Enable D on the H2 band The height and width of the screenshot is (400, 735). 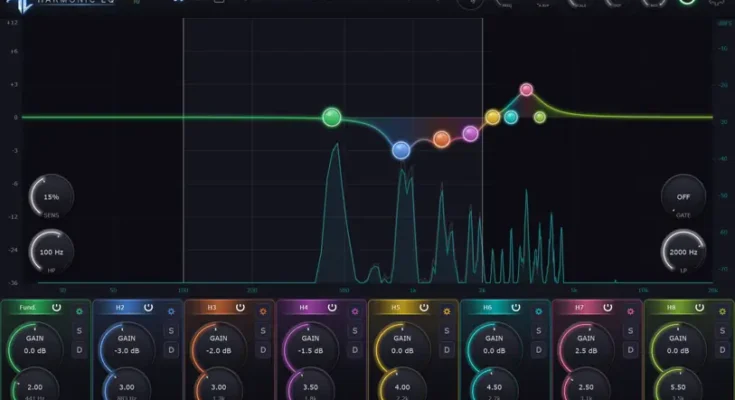pos(171,350)
